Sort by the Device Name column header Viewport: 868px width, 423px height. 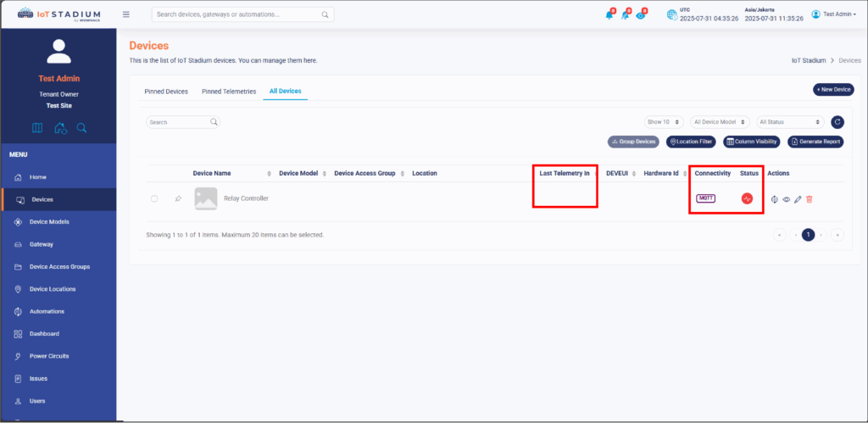212,173
